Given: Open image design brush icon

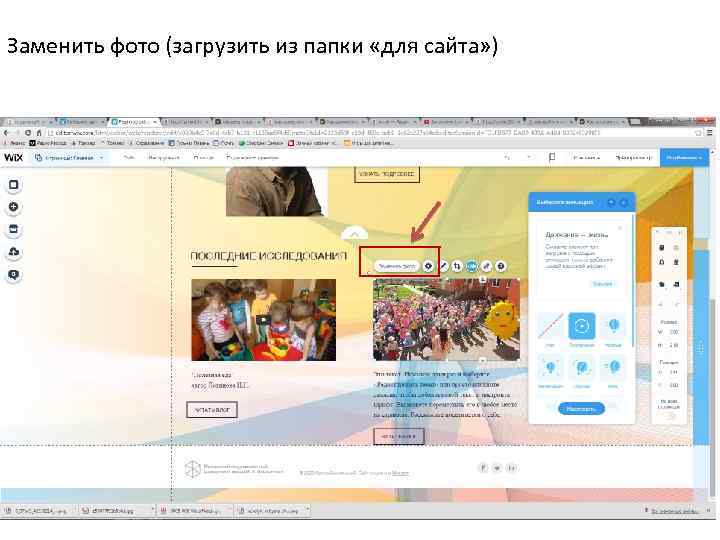Looking at the screenshot, I should click(x=443, y=266).
